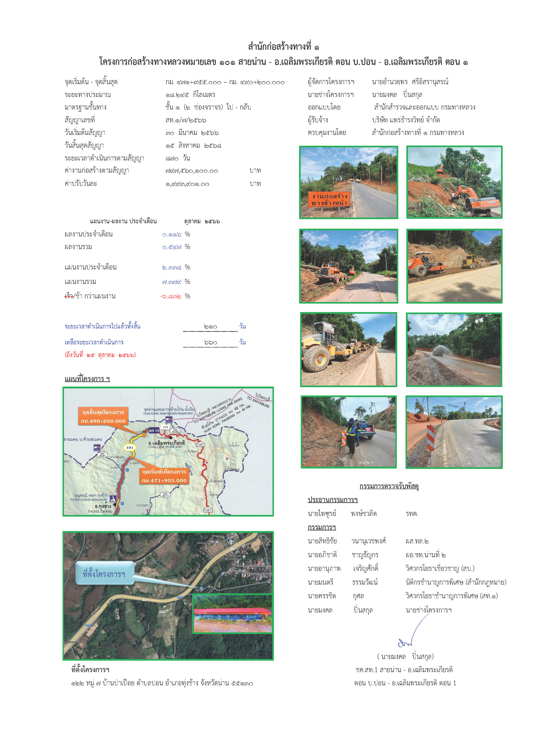Image resolution: width=540 pixels, height=756 pixels.
Task: Open the project route map image
Action: 168,452
